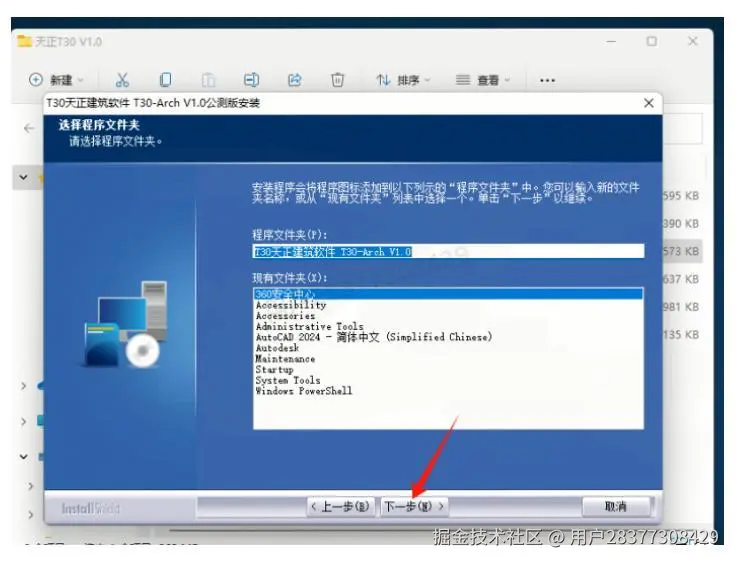Screen dimensions: 735x563
Task: Click the Cut scissors icon in Explorer
Action: pos(122,80)
